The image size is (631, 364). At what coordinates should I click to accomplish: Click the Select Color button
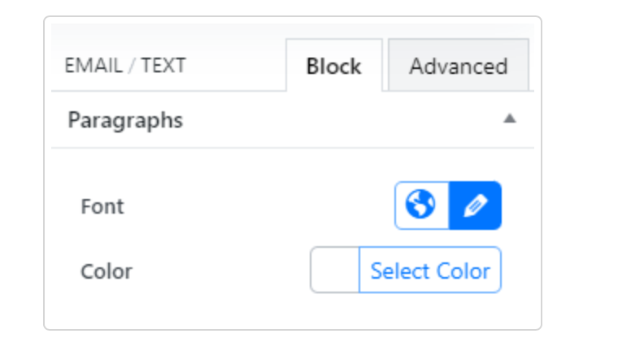coord(430,271)
